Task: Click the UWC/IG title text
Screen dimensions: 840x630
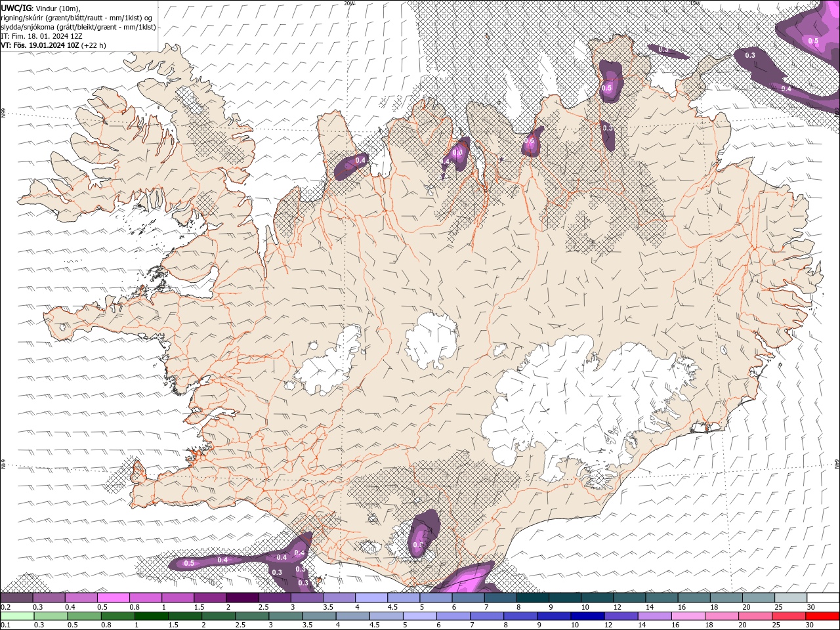Action: [x=16, y=7]
